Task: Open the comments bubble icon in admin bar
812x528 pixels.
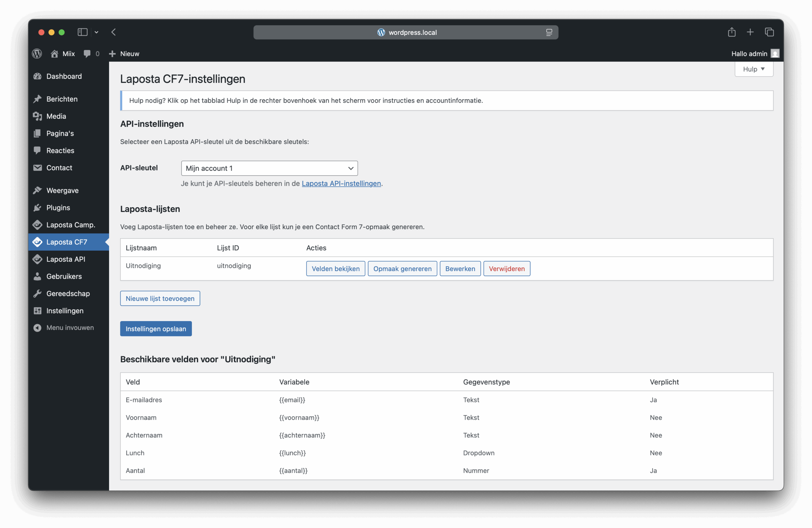Action: (x=87, y=54)
